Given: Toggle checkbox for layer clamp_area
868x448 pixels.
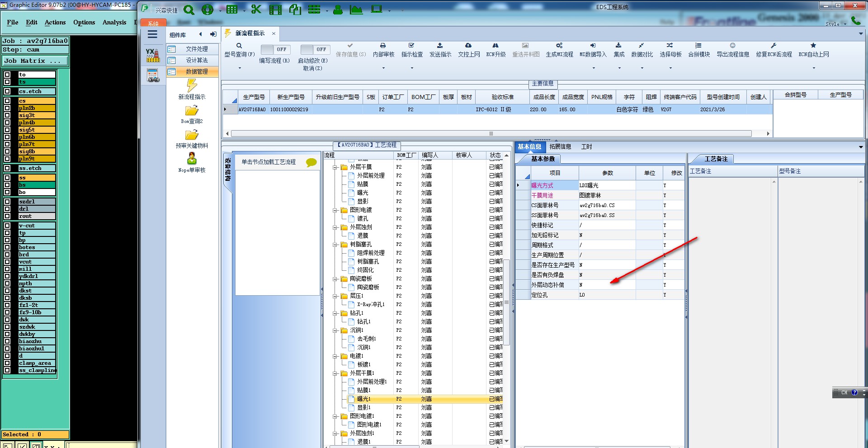Looking at the screenshot, I should pyautogui.click(x=7, y=363).
